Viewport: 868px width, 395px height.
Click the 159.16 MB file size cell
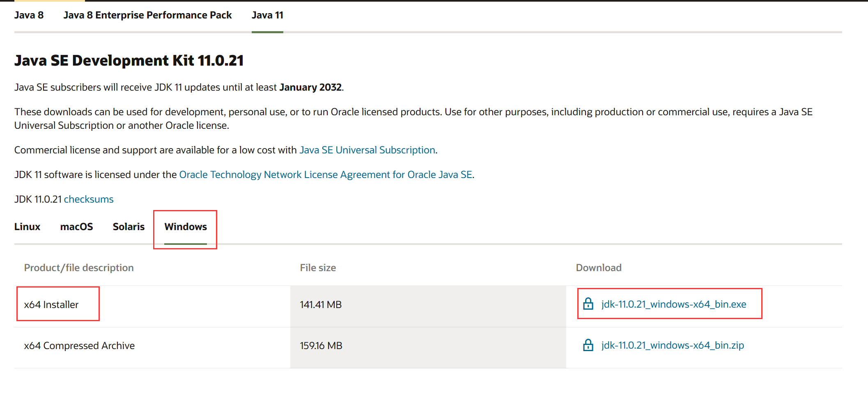point(428,347)
